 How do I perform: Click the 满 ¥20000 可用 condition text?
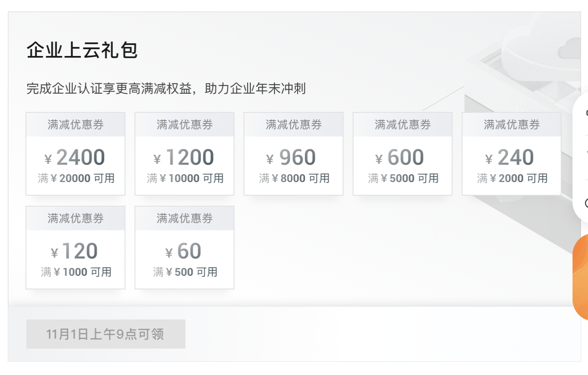point(75,178)
